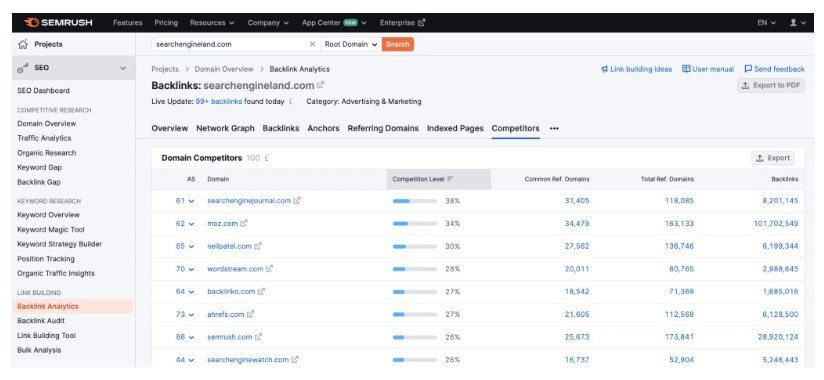Open external link icon beside moz.com
The height and width of the screenshot is (380, 824).
[244, 223]
